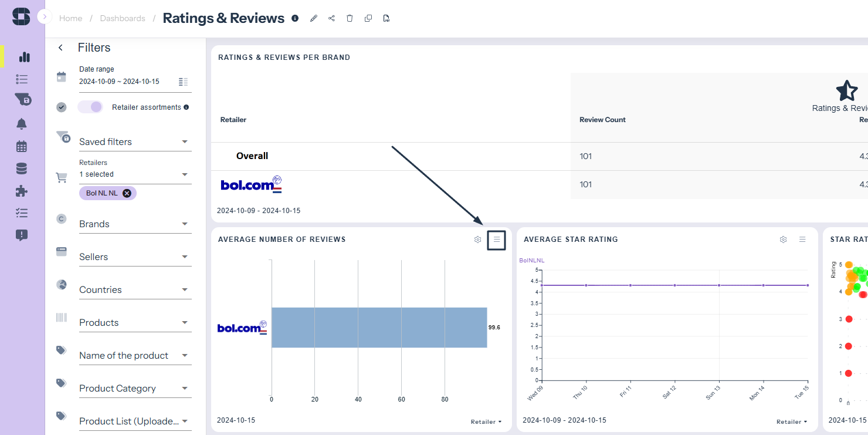Open Average Star Rating hamburger menu
Screen dimensions: 868x435
(802, 240)
